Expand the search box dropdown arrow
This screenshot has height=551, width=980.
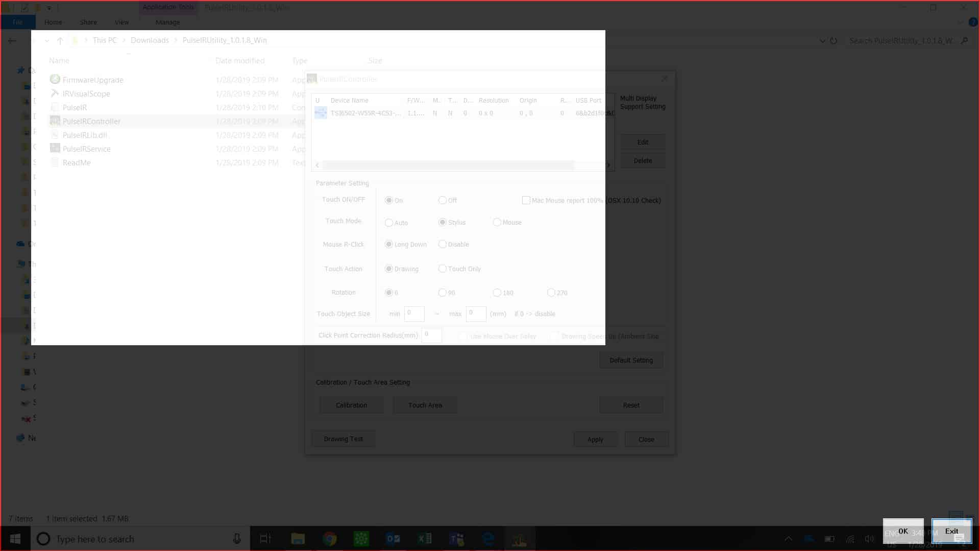point(822,41)
